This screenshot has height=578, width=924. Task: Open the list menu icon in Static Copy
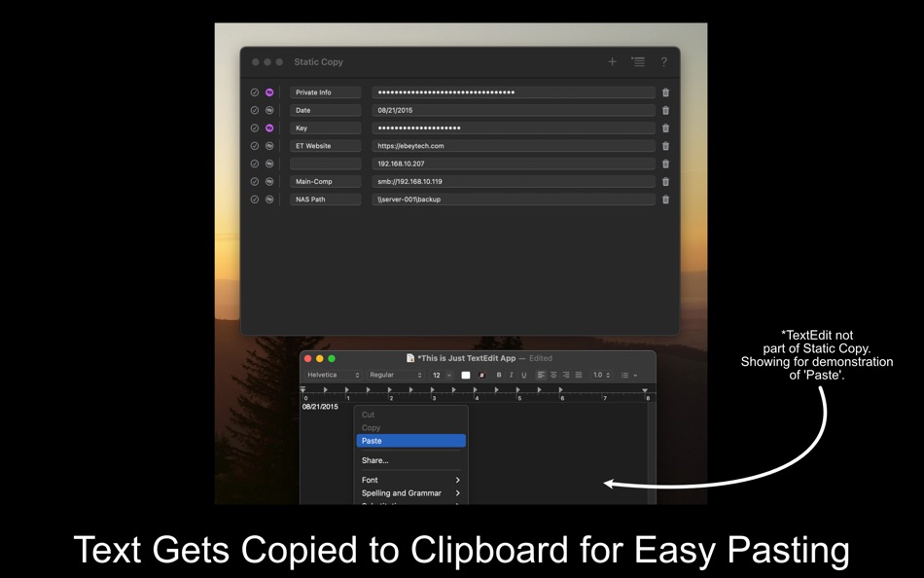click(x=638, y=61)
